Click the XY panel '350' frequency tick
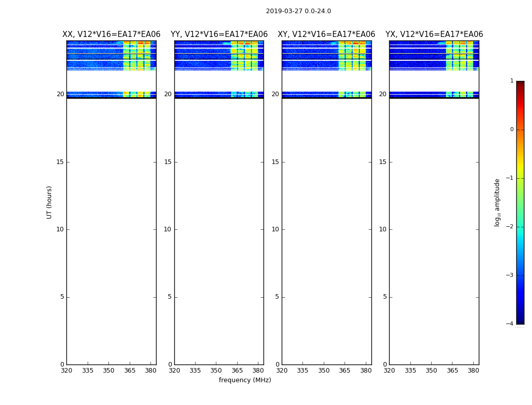532x405 pixels. (324, 371)
